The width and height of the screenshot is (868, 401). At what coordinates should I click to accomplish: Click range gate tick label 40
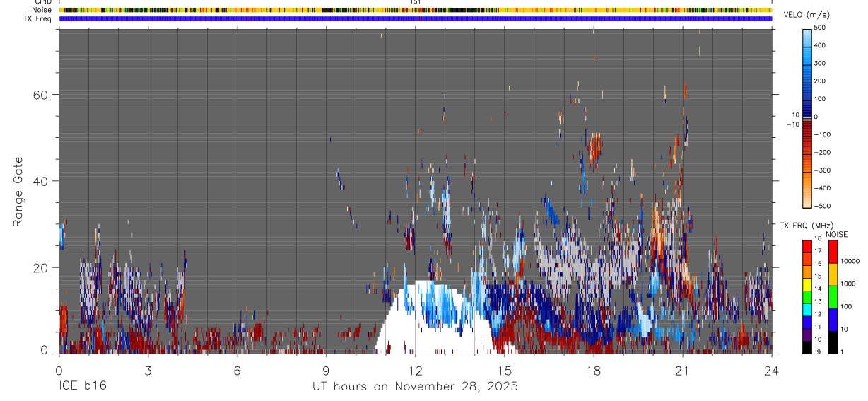tap(41, 181)
